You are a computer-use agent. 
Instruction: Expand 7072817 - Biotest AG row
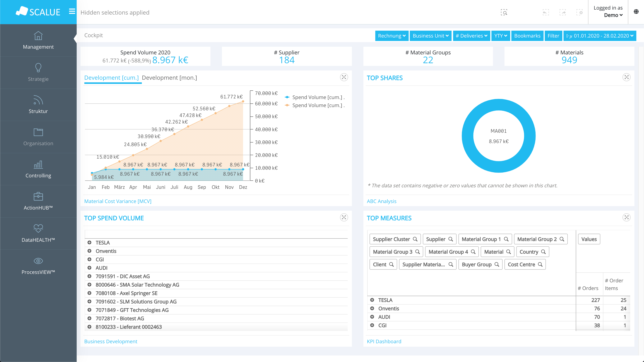pos(90,319)
